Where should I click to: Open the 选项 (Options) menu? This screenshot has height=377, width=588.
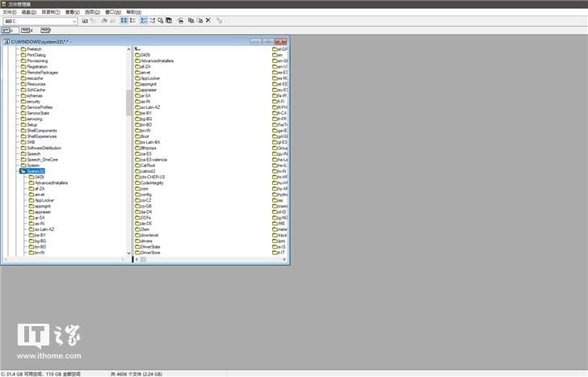[93, 12]
